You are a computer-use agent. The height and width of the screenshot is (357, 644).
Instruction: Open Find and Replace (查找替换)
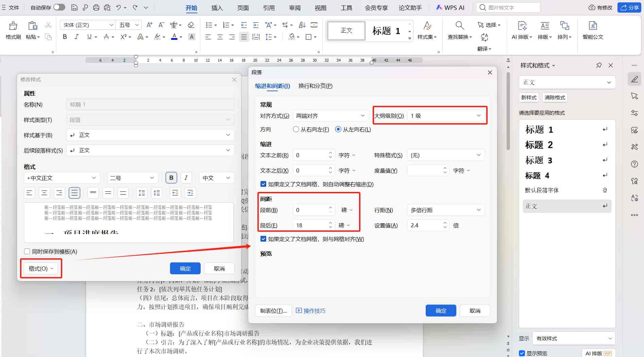click(x=459, y=30)
